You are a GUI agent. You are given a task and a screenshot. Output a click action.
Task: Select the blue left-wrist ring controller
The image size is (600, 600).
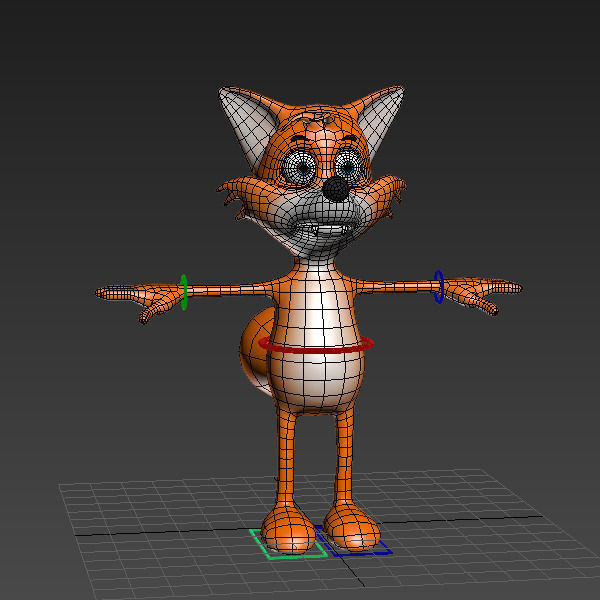pos(439,287)
